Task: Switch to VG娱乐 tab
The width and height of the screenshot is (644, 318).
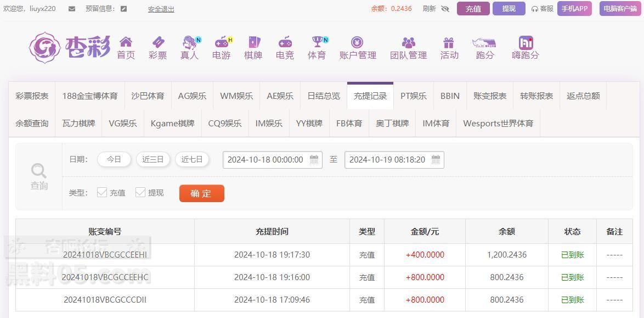Action: [x=123, y=124]
